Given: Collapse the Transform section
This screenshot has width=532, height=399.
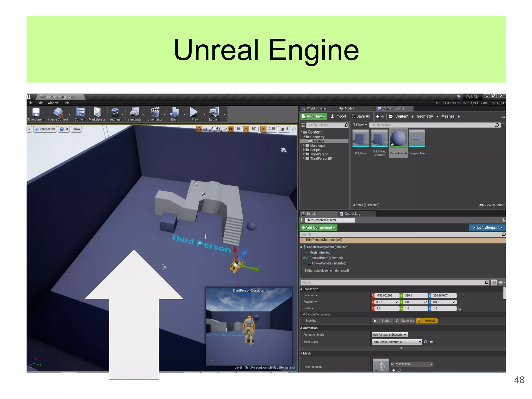Looking at the screenshot, I should pos(302,289).
